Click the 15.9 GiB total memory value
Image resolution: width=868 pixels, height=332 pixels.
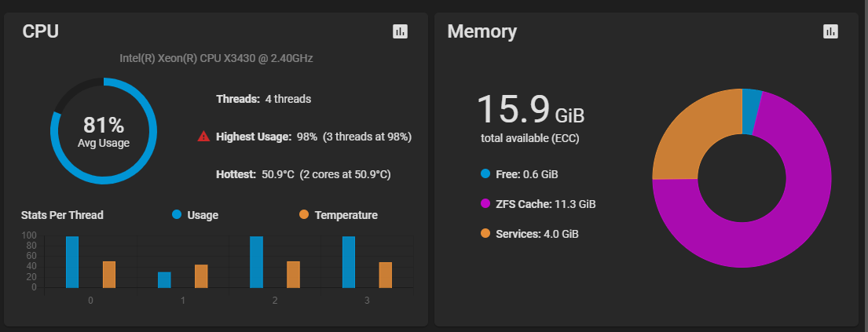pos(531,111)
